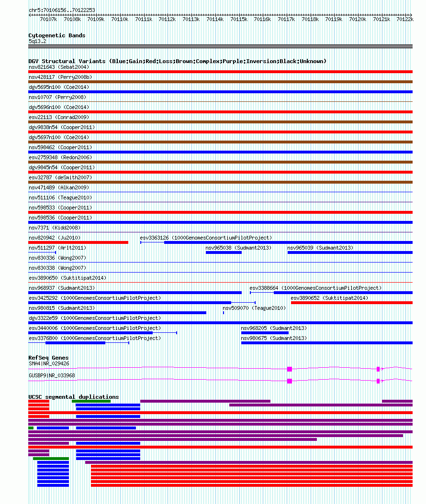Select dgv5696n100 (Coe2014) label

59,107
